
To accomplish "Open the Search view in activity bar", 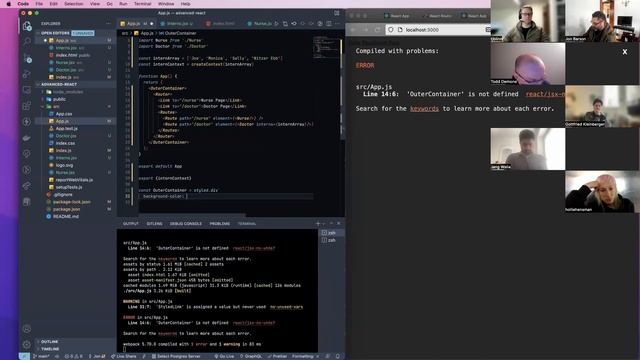I will pyautogui.click(x=27, y=42).
